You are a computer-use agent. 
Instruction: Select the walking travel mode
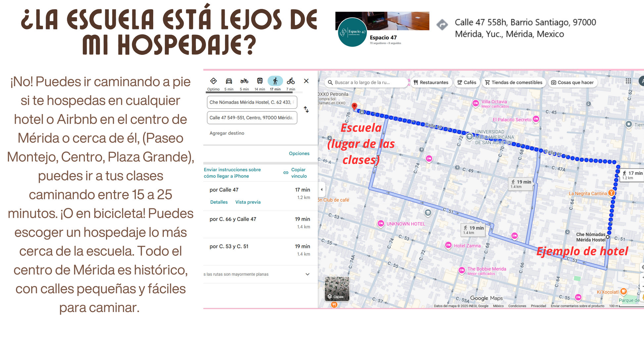pos(275,81)
